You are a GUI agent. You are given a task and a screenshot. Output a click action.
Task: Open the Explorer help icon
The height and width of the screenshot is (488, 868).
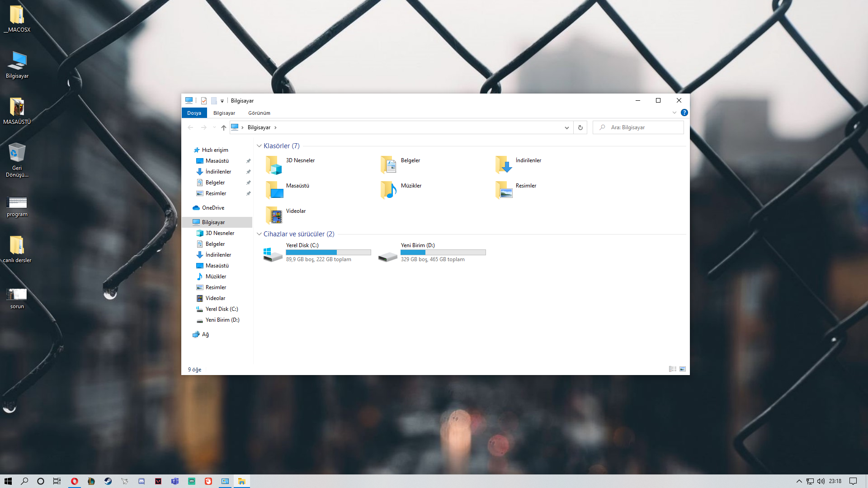(684, 113)
